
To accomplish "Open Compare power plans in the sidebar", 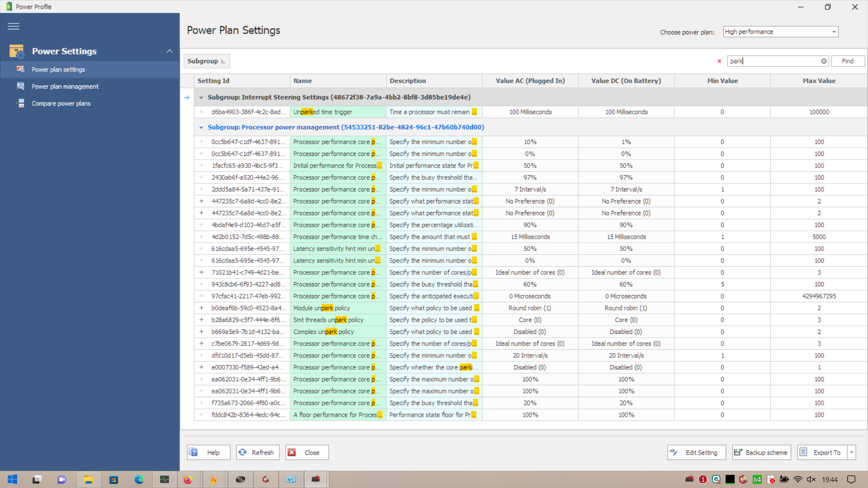I will tap(90, 103).
